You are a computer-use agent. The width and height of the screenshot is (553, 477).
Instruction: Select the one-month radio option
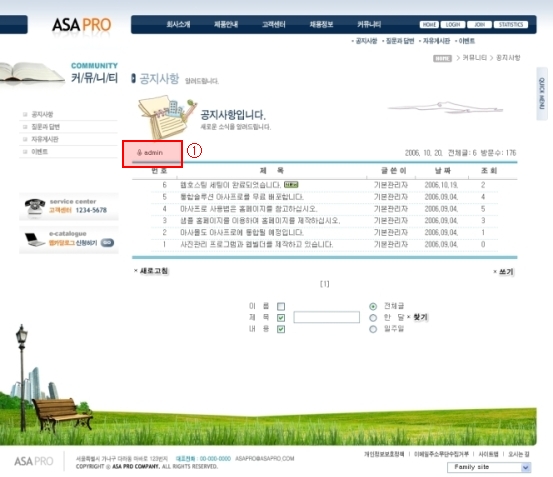[x=373, y=318]
